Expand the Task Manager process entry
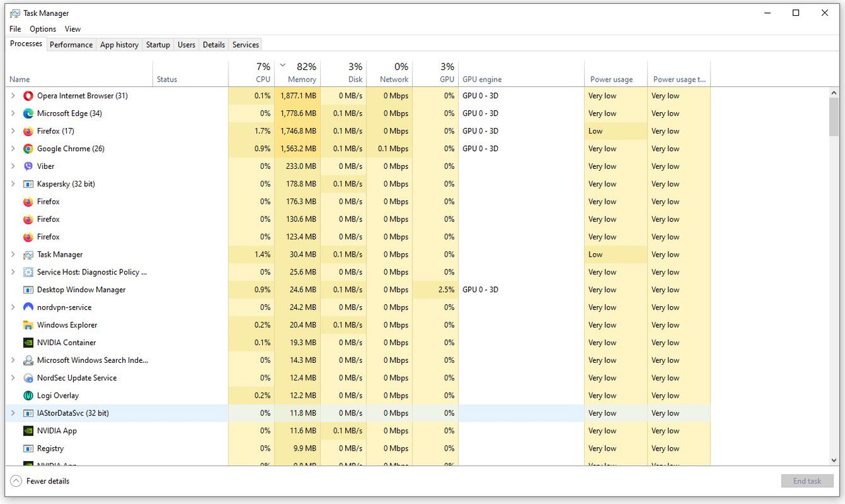Screen dimensions: 845x504 pyautogui.click(x=13, y=255)
